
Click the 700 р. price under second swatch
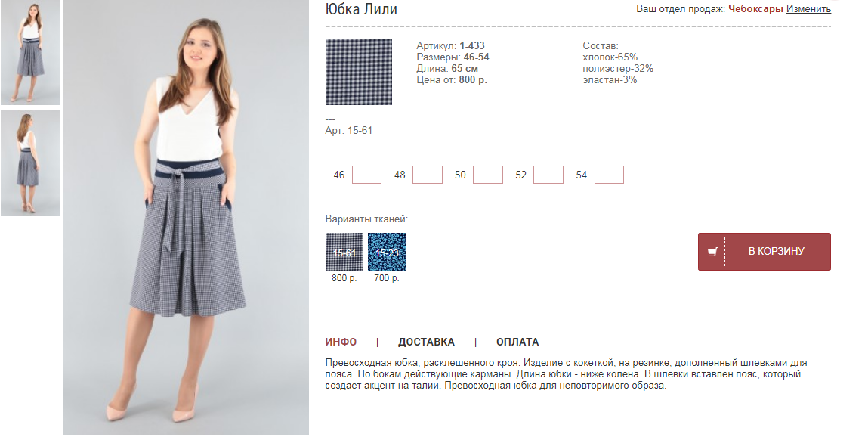[386, 278]
